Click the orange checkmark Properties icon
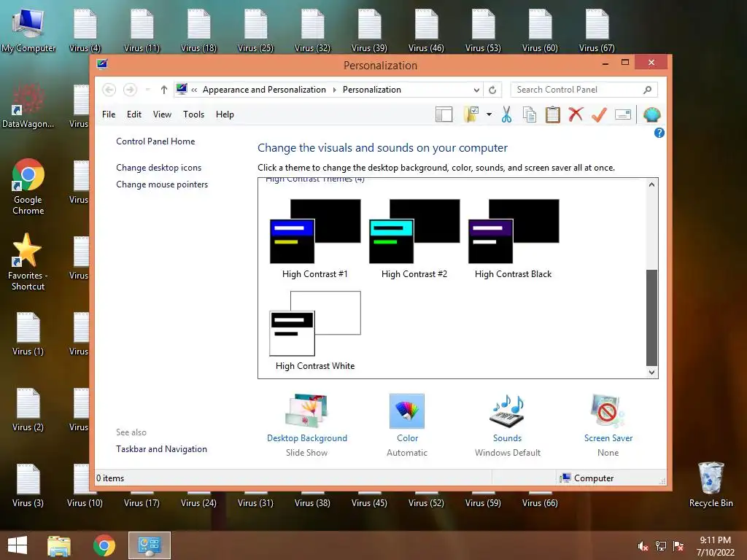Viewport: 747px width, 560px height. pyautogui.click(x=599, y=114)
